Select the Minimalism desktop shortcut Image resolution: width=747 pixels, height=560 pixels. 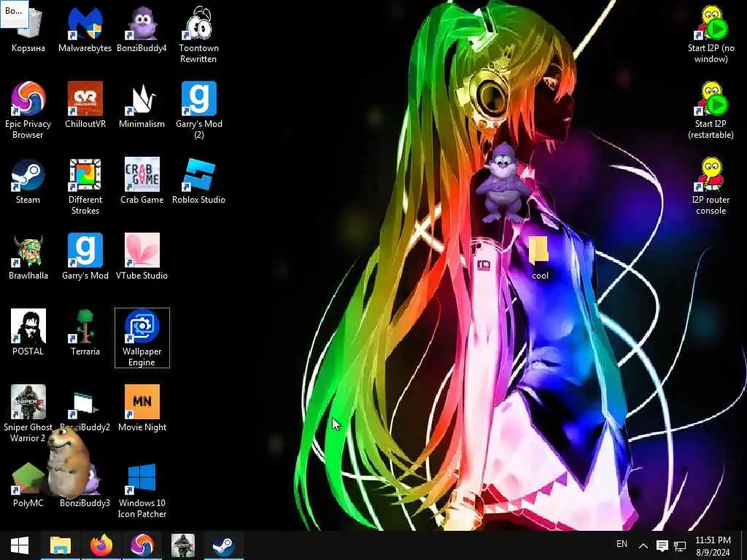142,105
